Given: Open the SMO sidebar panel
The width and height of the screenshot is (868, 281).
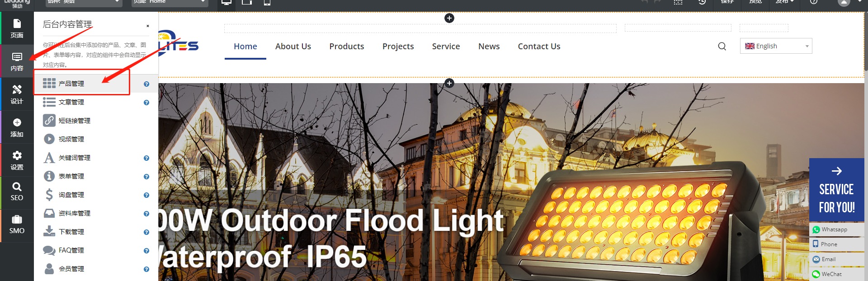Looking at the screenshot, I should 17,225.
